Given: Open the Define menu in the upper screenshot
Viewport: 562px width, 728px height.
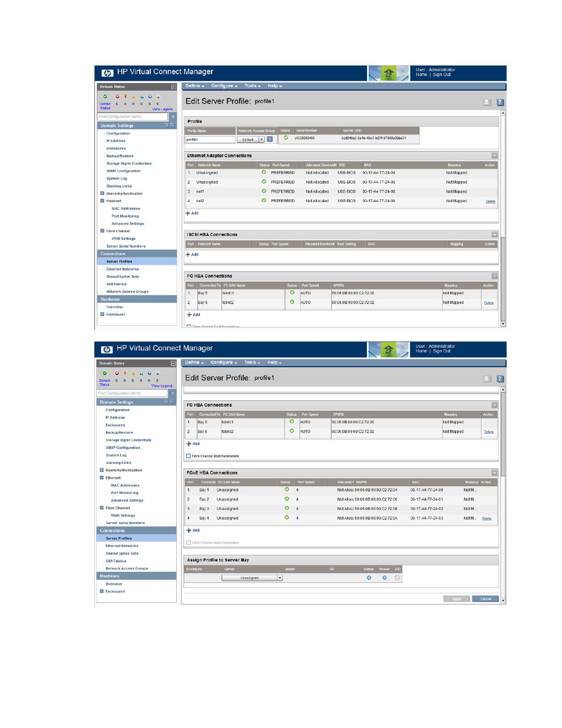Looking at the screenshot, I should [194, 86].
